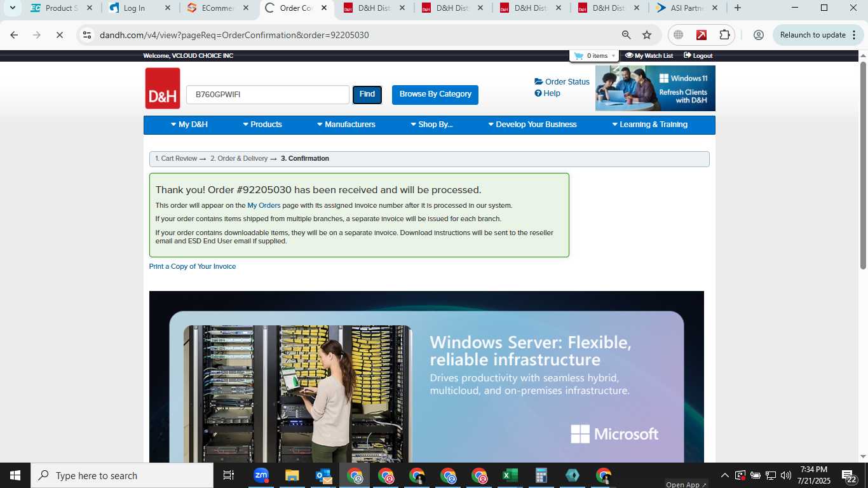Open Excel from the taskbar
The height and width of the screenshot is (488, 868).
[510, 475]
